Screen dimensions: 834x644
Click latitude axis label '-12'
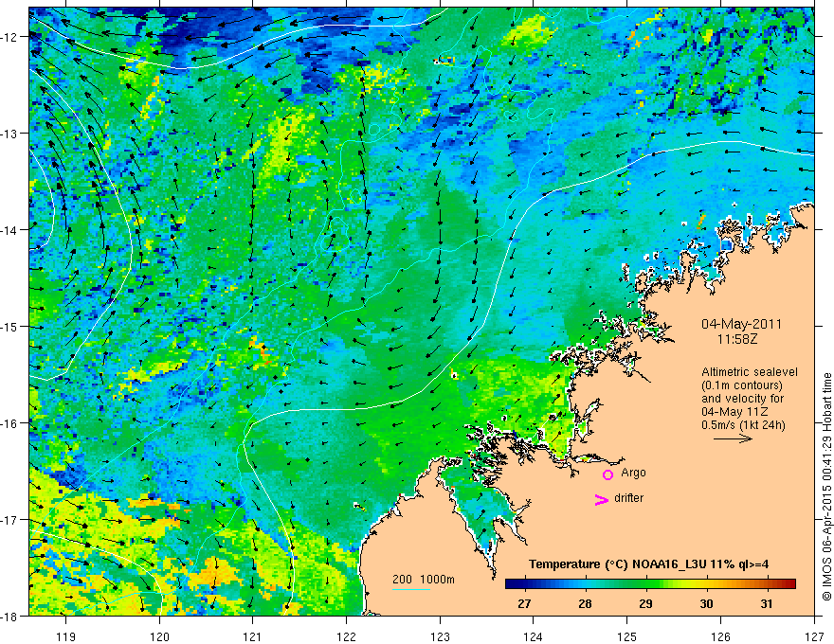tap(10, 37)
